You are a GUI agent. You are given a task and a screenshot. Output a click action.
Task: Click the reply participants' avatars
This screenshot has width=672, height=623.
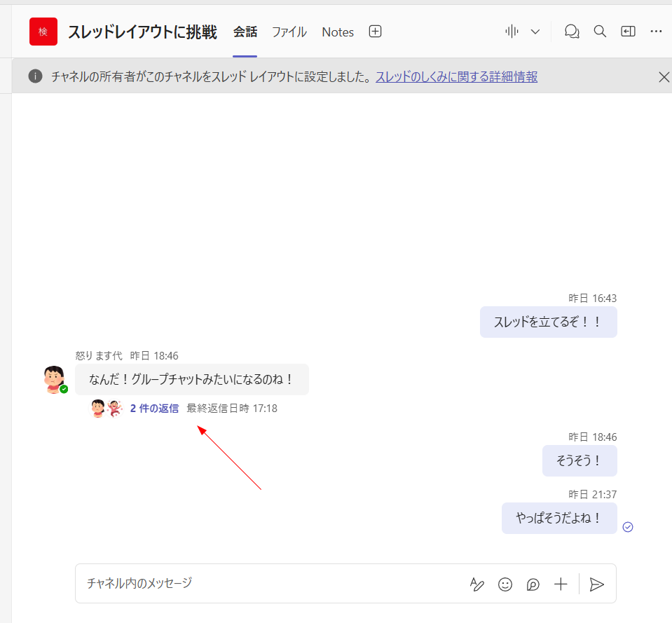point(106,409)
